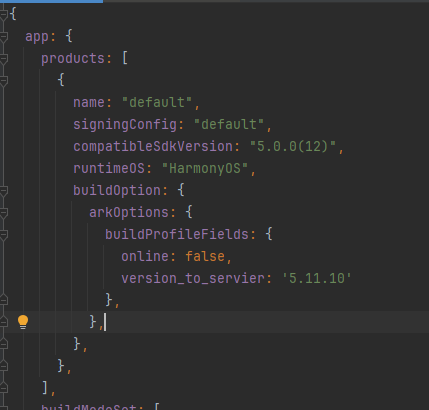Fold the buildOption block using gutter marker
This screenshot has width=429, height=410.
(4, 190)
